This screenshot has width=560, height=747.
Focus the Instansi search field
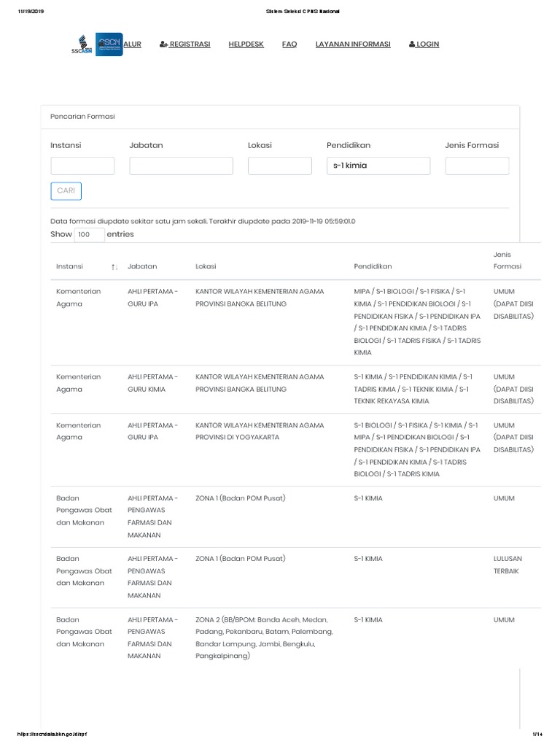pyautogui.click(x=82, y=166)
